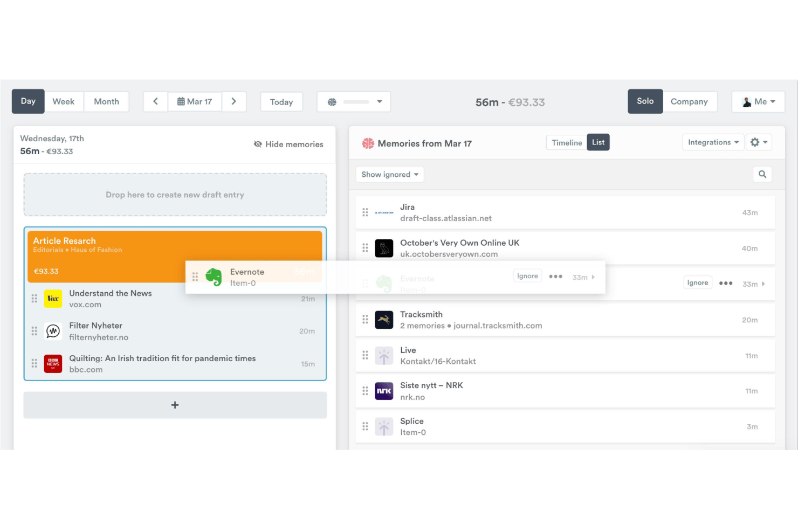Open the brain icon dropdown

(354, 102)
